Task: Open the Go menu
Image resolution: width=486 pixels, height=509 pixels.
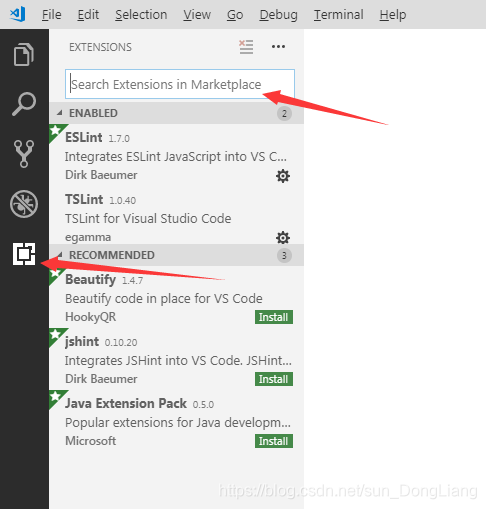Action: (x=235, y=15)
